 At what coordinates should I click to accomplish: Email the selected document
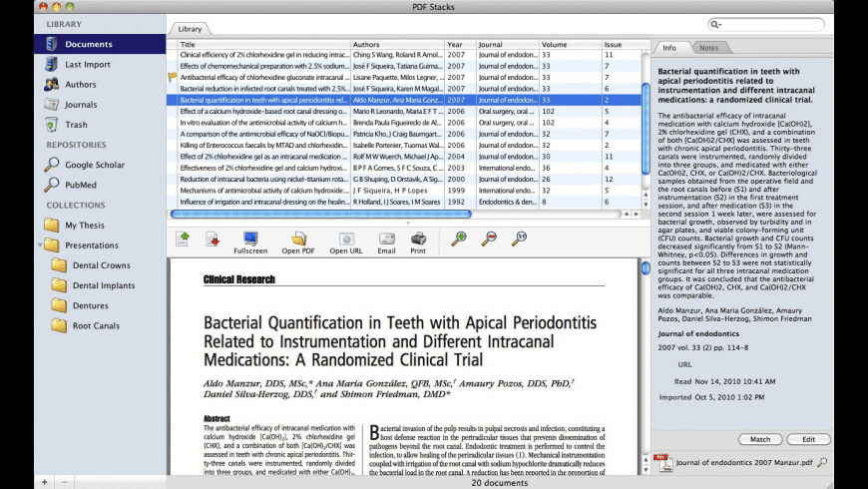tap(386, 243)
